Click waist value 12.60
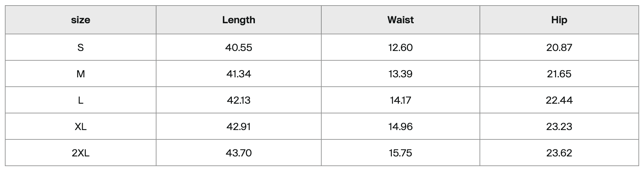The image size is (644, 172). (x=400, y=48)
